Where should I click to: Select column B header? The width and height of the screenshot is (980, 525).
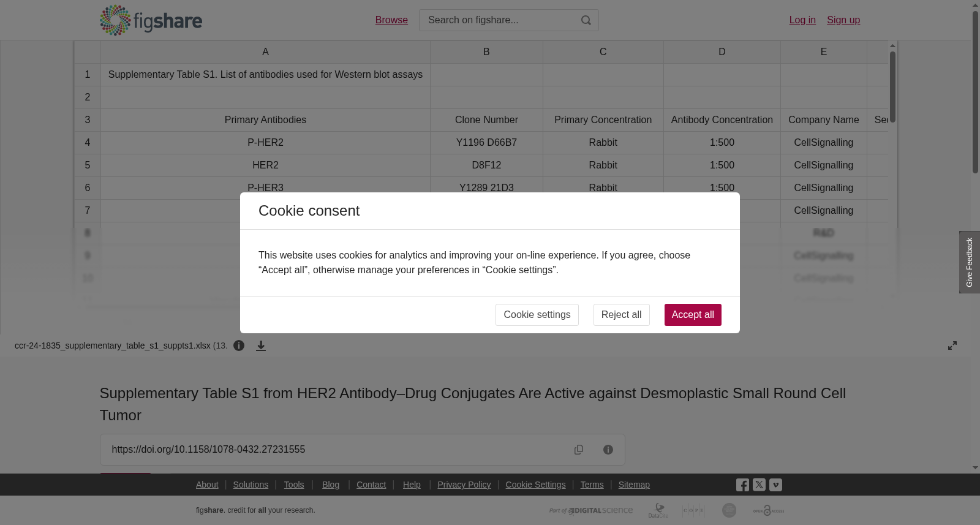pyautogui.click(x=486, y=52)
